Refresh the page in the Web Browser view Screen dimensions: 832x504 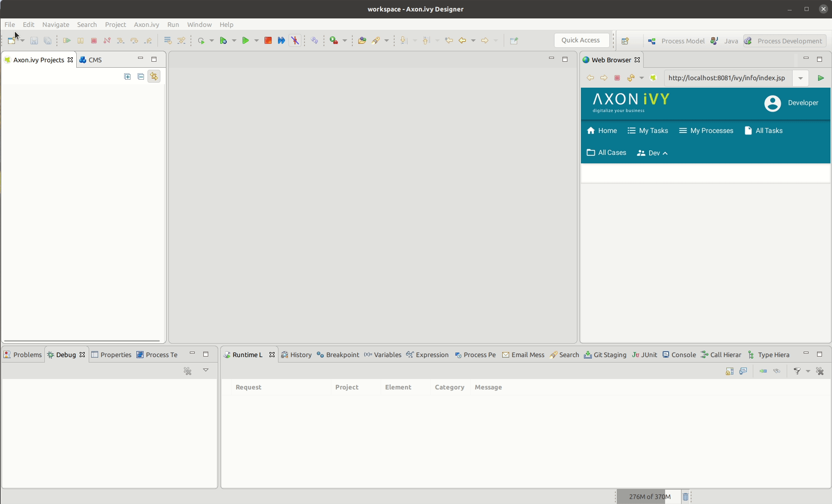pos(631,78)
